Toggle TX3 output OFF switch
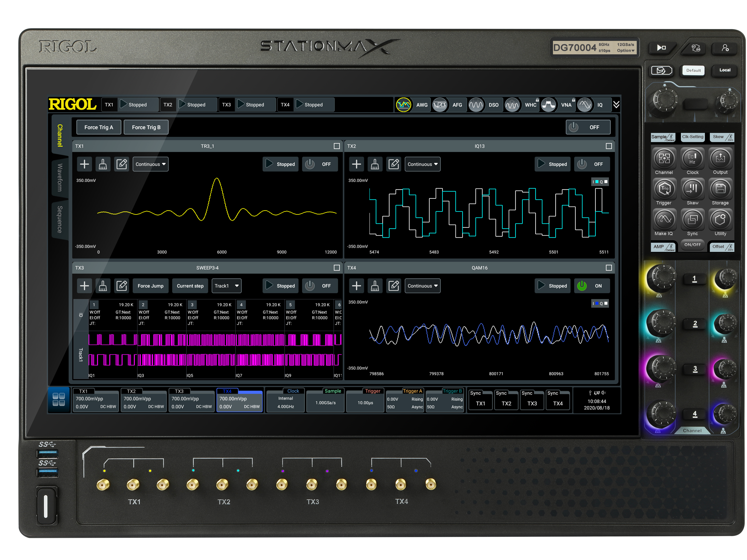The height and width of the screenshot is (560, 747). tap(320, 286)
